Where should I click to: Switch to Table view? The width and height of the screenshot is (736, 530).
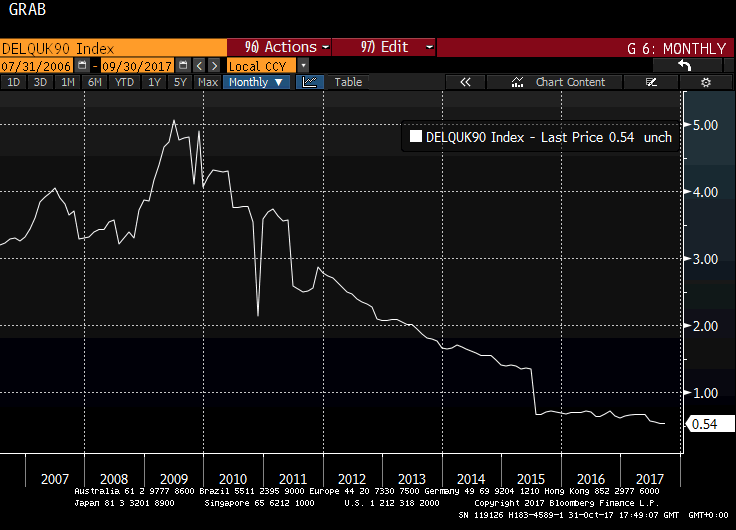(348, 82)
